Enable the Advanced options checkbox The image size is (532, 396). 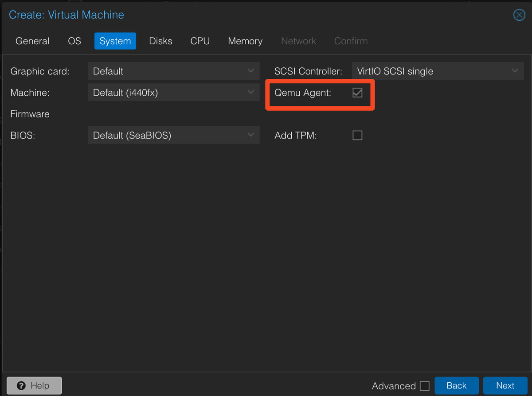[424, 386]
